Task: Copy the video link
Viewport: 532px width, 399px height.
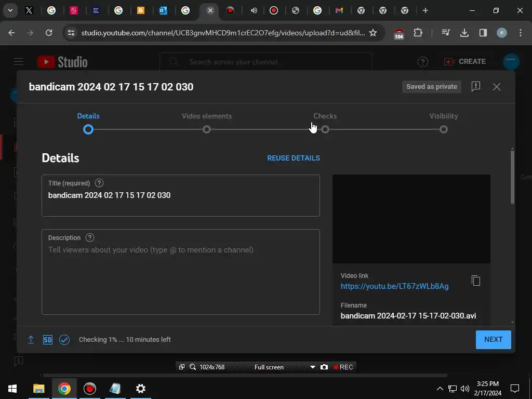Action: (x=476, y=281)
